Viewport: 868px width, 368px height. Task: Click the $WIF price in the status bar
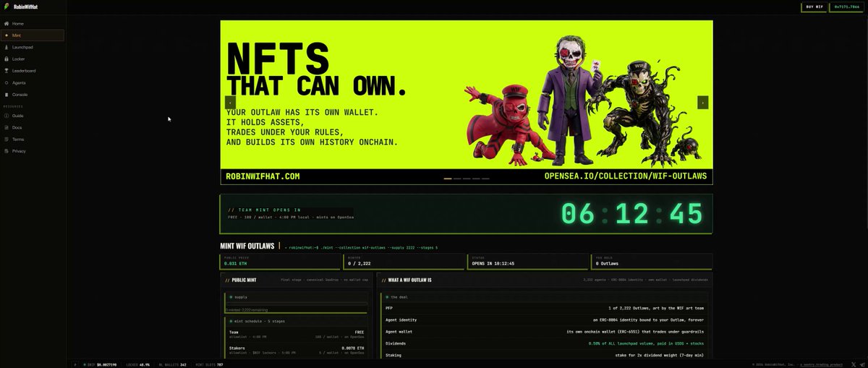click(x=99, y=364)
